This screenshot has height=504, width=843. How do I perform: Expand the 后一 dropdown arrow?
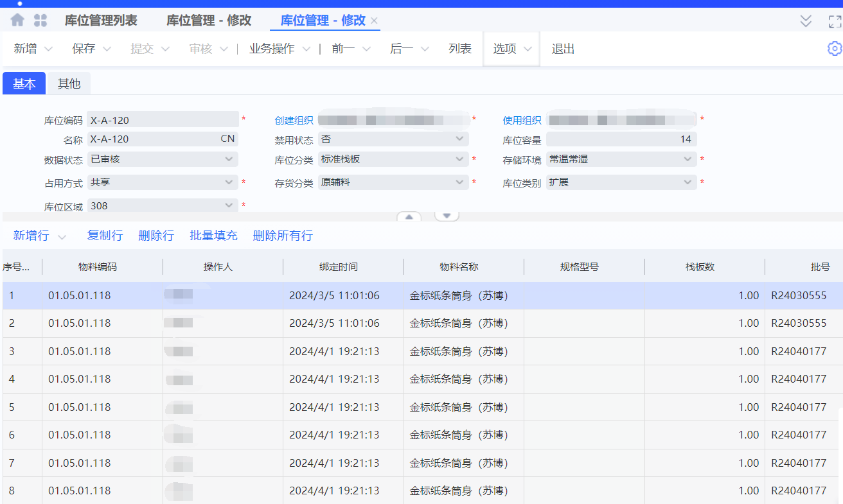pos(425,49)
